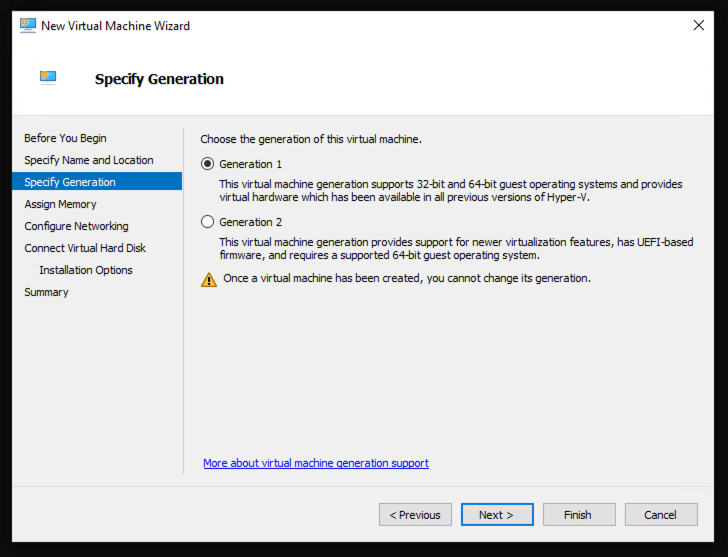The height and width of the screenshot is (557, 728).
Task: Click the Previous button
Action: tap(415, 515)
